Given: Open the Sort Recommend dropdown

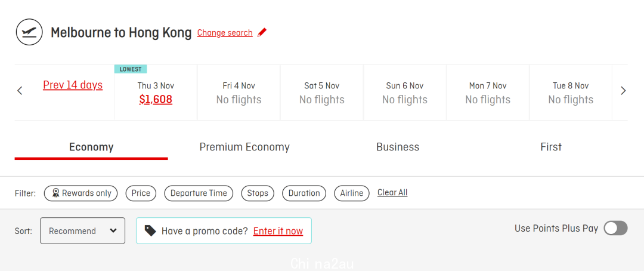Looking at the screenshot, I should click(82, 230).
